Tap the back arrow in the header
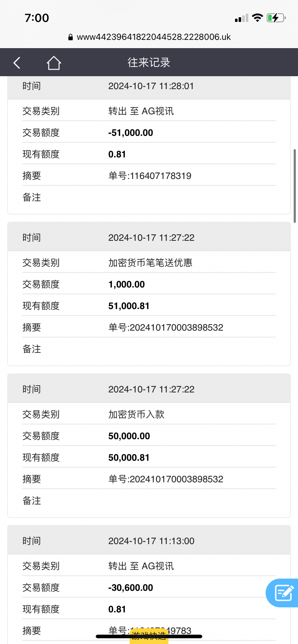 click(17, 63)
